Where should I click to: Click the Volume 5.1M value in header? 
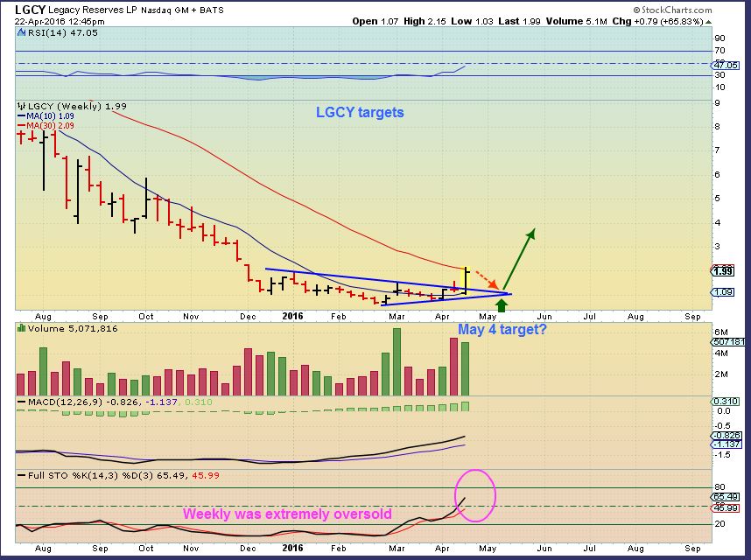pyautogui.click(x=577, y=22)
